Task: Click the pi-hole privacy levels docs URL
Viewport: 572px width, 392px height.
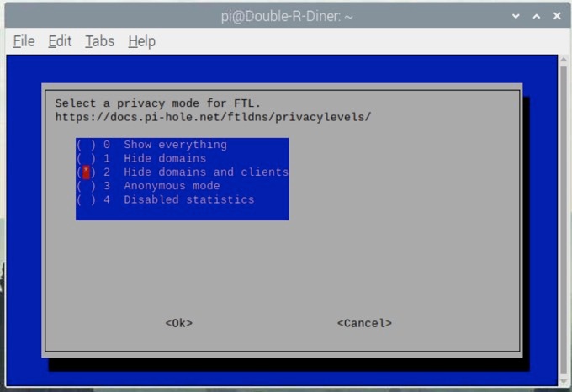Action: click(x=213, y=117)
